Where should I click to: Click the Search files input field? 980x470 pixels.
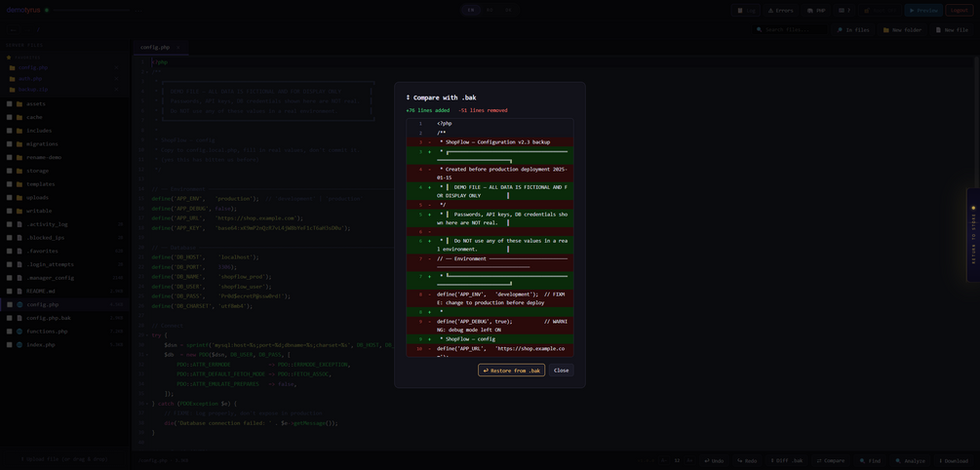pos(790,29)
